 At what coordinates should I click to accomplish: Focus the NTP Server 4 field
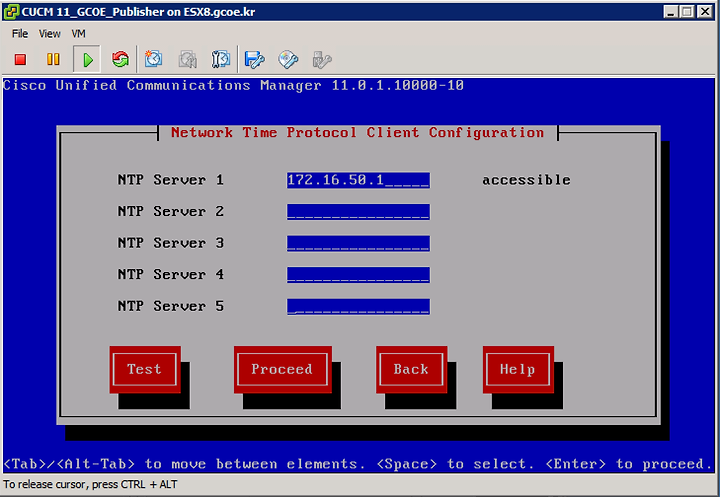[x=358, y=275]
